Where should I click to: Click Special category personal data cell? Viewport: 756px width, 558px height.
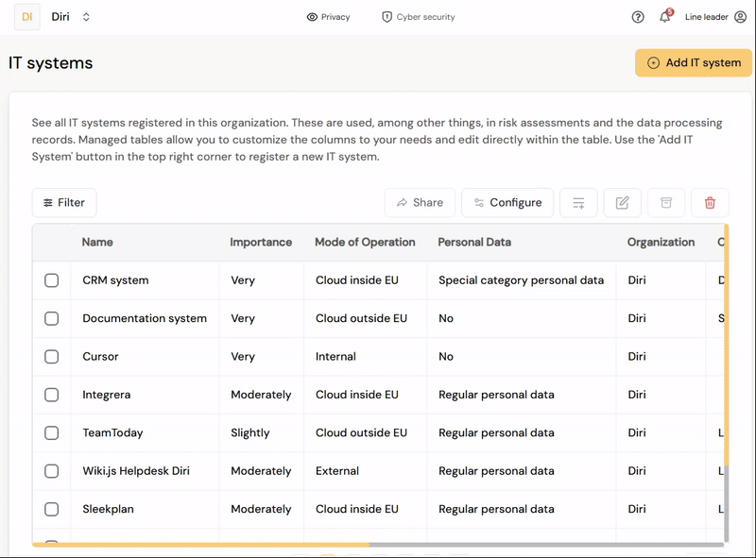522,280
